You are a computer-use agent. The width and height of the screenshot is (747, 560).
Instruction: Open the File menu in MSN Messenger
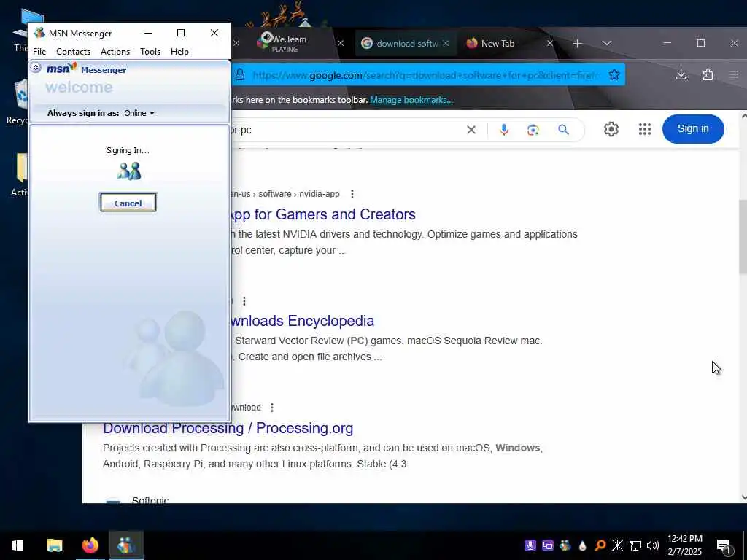(x=39, y=52)
